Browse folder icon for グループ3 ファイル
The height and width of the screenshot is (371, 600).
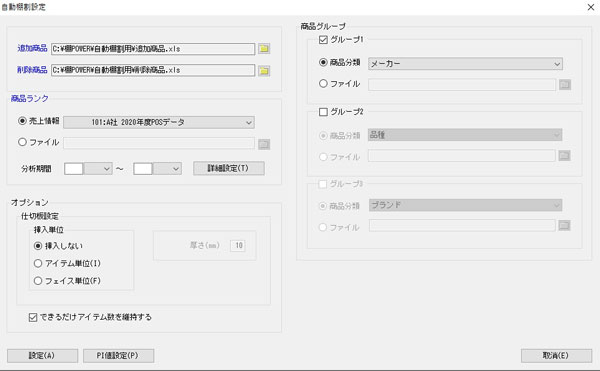[x=564, y=225]
